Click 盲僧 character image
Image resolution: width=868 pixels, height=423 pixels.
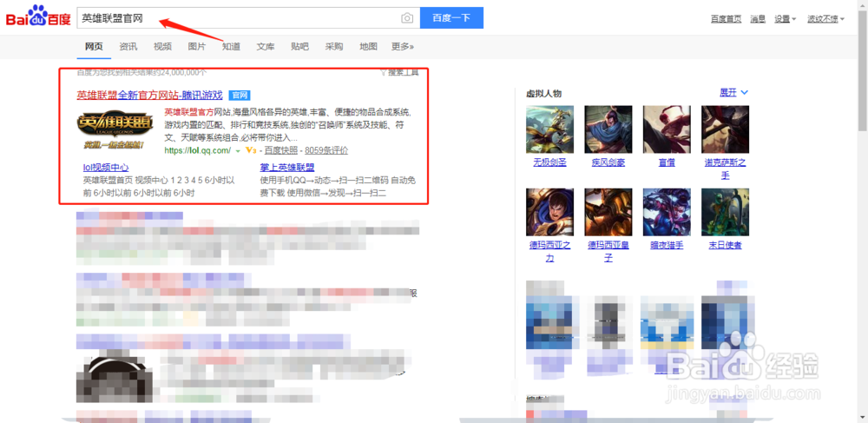[x=667, y=129]
